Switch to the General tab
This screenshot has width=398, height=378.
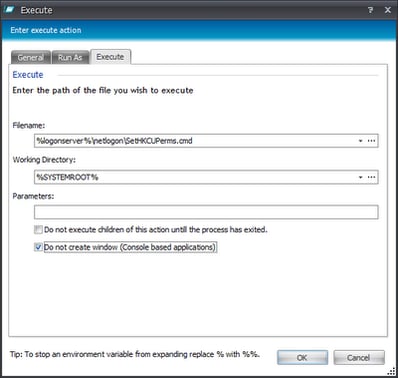pyautogui.click(x=31, y=57)
